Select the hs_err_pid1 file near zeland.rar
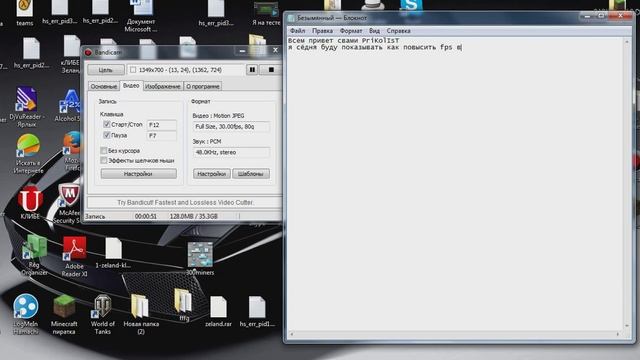Viewport: 640px width, 360px height. tap(257, 312)
